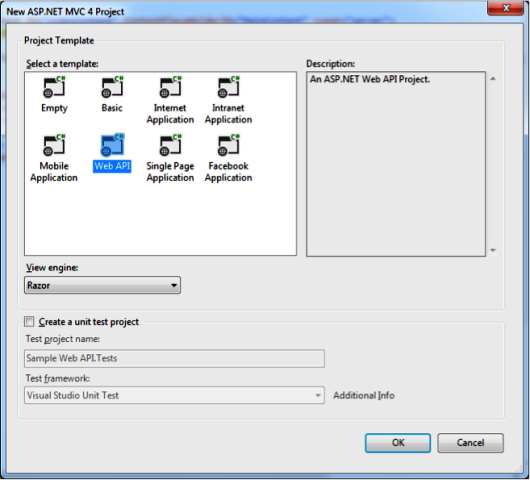Click the Cancel button
530x480 pixels.
pyautogui.click(x=471, y=443)
